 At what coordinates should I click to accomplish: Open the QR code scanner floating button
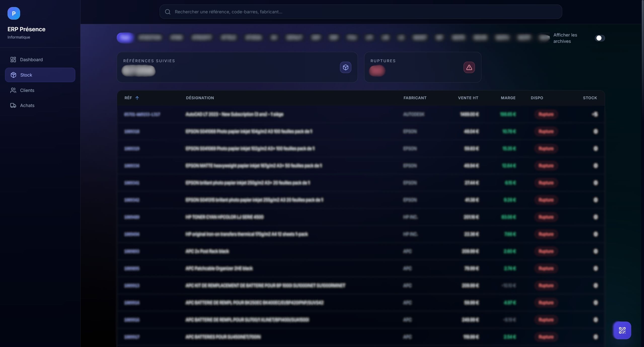tap(622, 330)
